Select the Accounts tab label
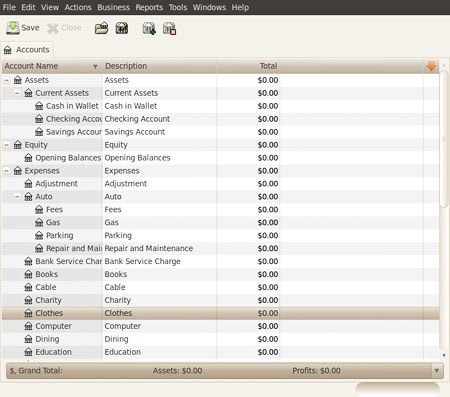The width and height of the screenshot is (450, 397). [x=33, y=50]
